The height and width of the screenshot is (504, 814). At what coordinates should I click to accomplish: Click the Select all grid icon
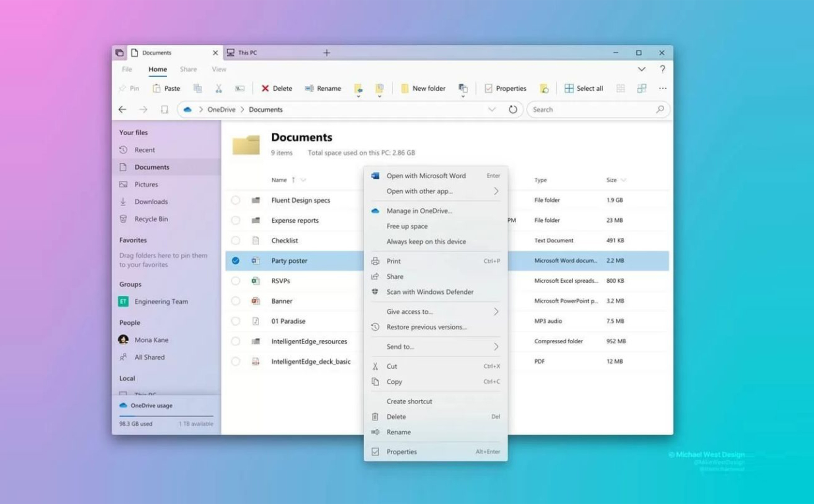pos(569,88)
